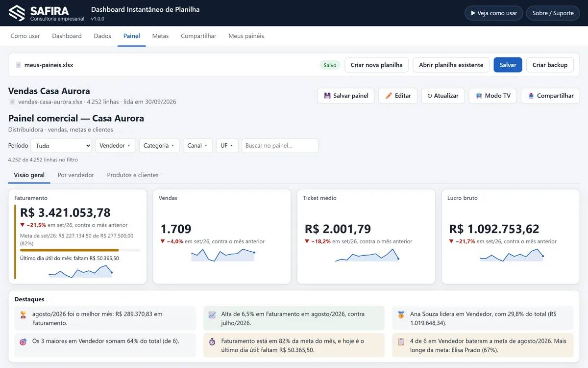Open the Dados tab

click(102, 36)
